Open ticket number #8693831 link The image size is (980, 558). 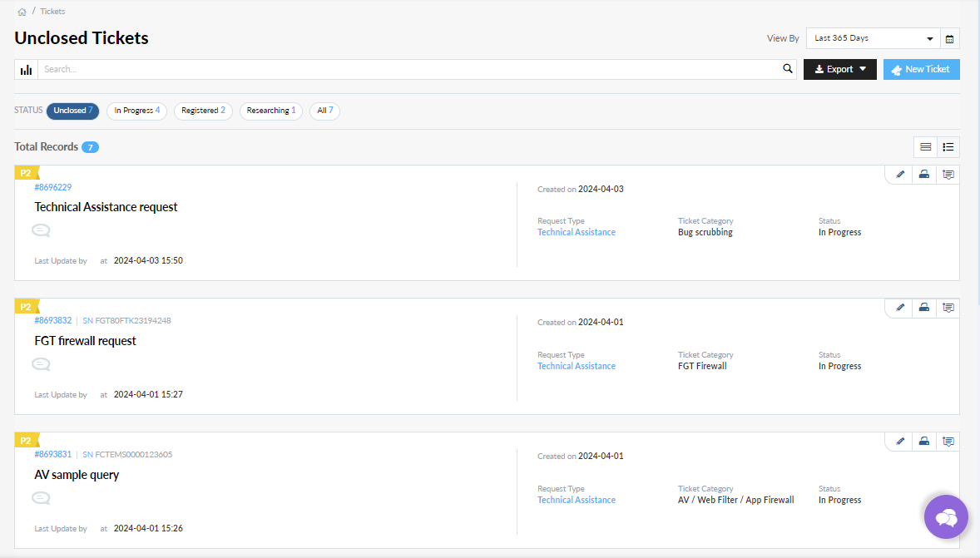point(53,454)
